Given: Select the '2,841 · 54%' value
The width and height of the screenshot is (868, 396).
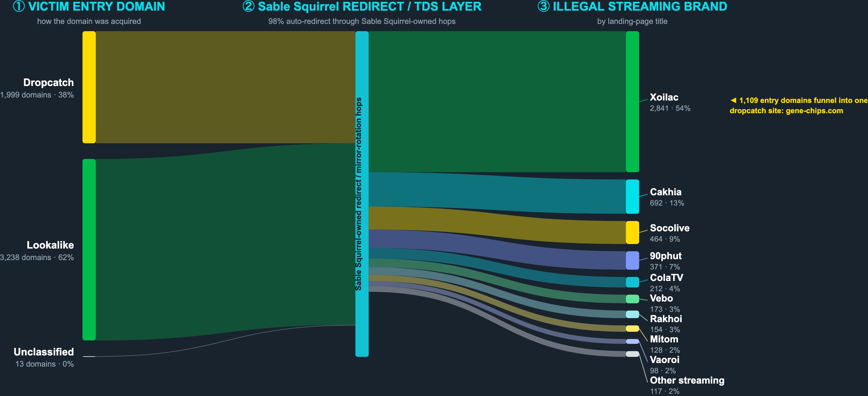Looking at the screenshot, I should coord(670,108).
